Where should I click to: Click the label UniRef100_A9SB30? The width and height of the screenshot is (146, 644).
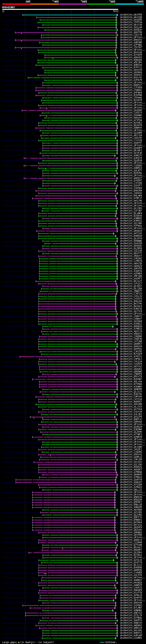131,30
